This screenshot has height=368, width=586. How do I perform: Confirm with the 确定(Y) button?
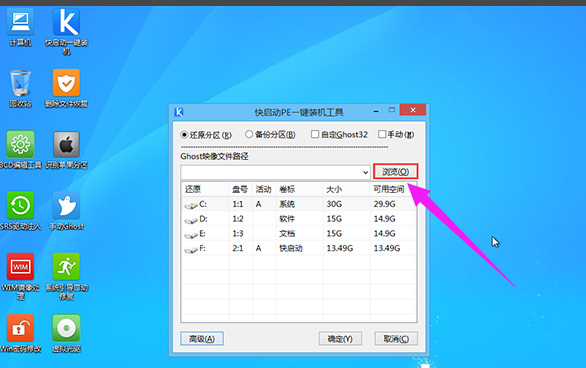pos(340,338)
